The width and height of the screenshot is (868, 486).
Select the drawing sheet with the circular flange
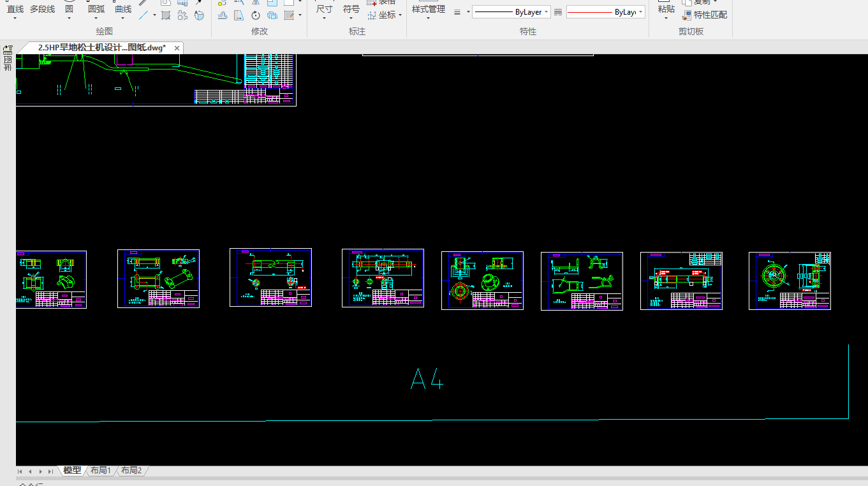coord(790,281)
